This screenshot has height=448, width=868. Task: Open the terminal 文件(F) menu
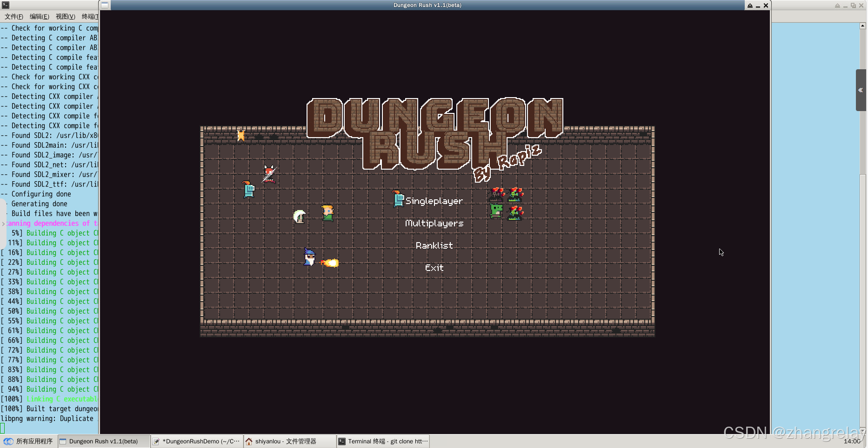(x=14, y=17)
